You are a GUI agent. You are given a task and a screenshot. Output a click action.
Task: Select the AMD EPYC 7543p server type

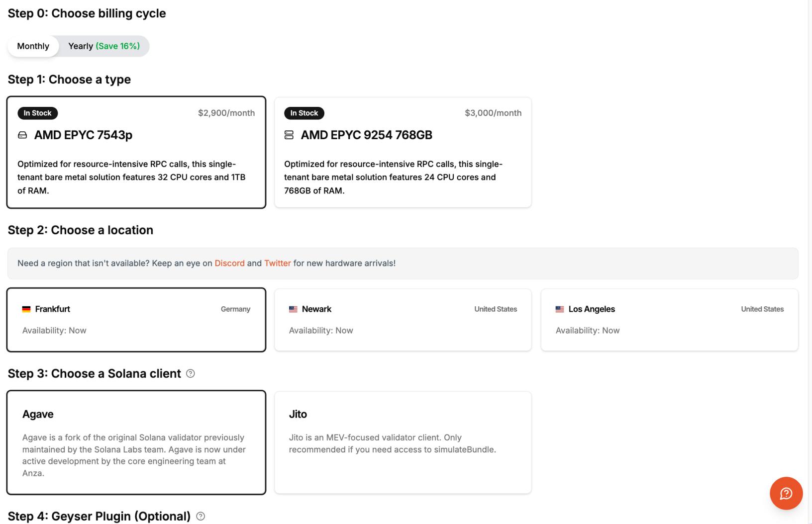click(x=136, y=152)
